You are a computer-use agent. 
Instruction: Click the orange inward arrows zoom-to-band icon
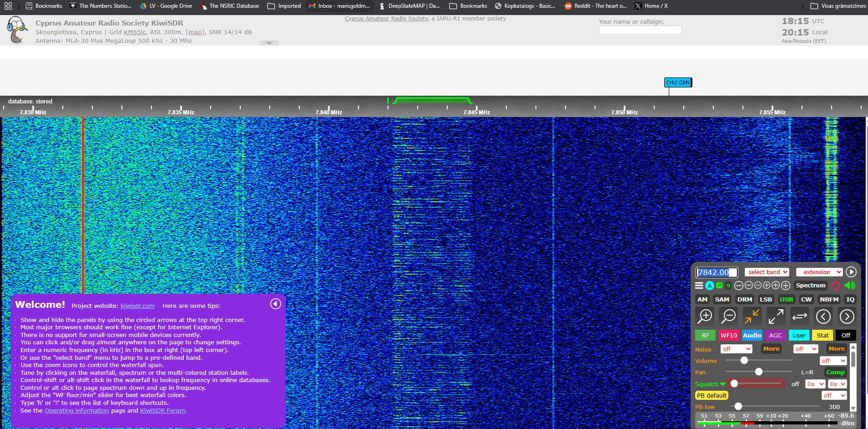(x=752, y=316)
